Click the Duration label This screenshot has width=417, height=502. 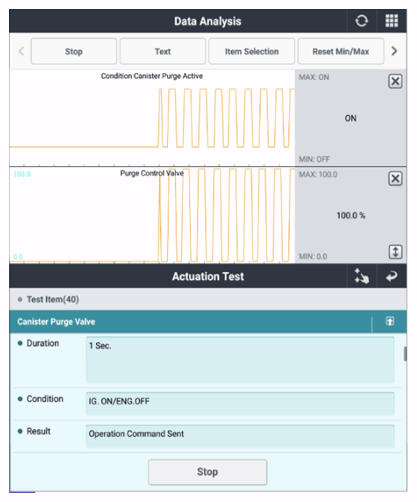[43, 343]
